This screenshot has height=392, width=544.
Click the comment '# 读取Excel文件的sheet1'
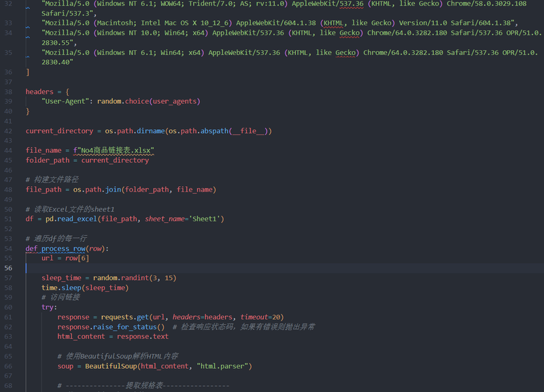pyautogui.click(x=70, y=209)
